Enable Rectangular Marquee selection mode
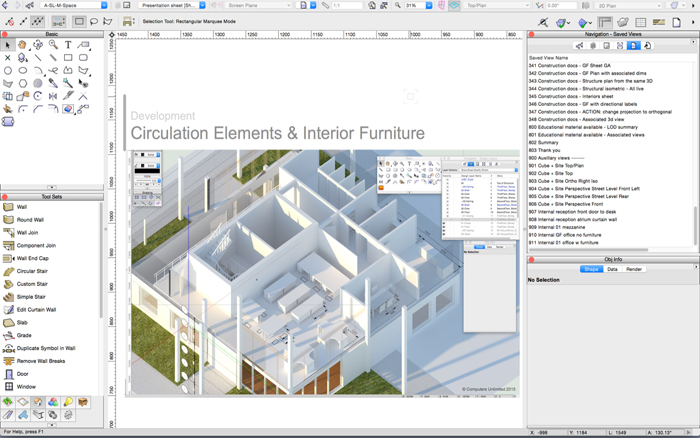This screenshot has height=438, width=700. click(x=79, y=21)
